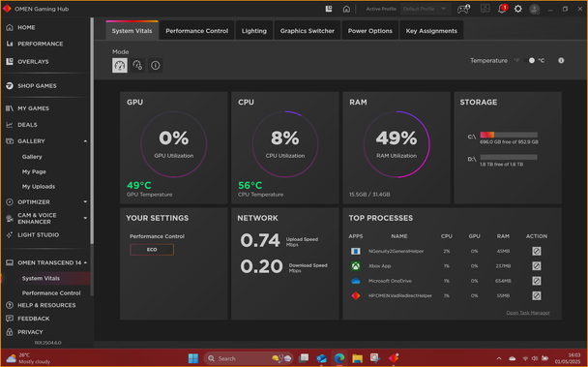
Task: Click the sidebar vertical scrollbar
Action: (92, 132)
